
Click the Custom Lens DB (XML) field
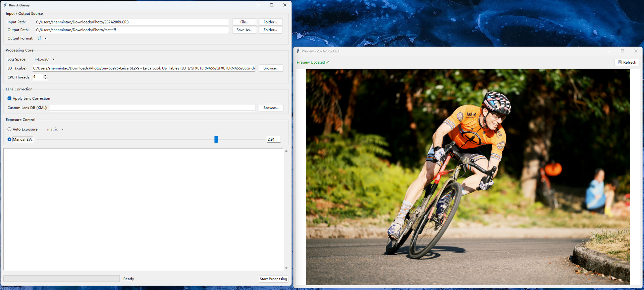(152, 107)
